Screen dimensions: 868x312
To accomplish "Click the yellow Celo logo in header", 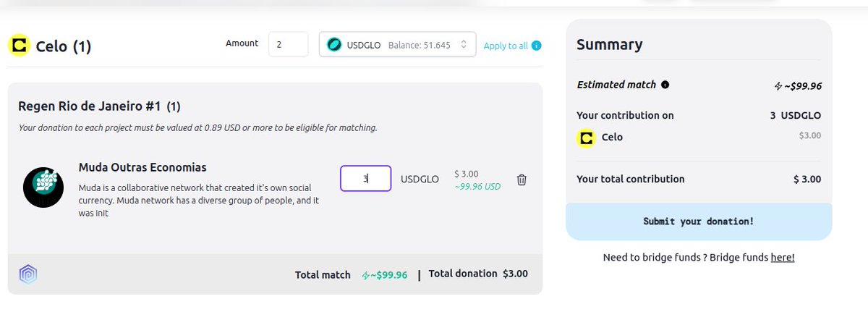I will [x=19, y=46].
